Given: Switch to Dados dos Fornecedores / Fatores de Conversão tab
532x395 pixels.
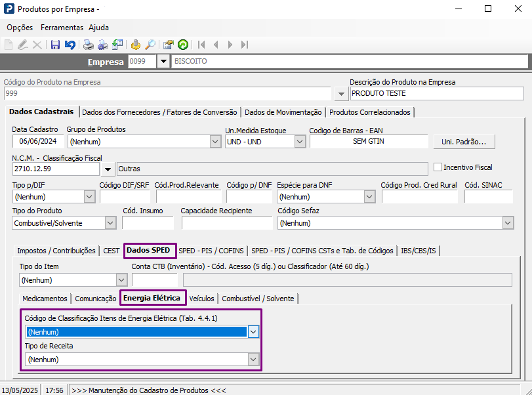Looking at the screenshot, I should point(159,112).
